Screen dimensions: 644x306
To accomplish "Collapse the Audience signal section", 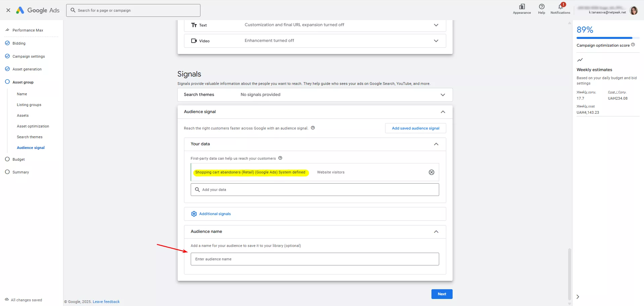I will (x=443, y=112).
